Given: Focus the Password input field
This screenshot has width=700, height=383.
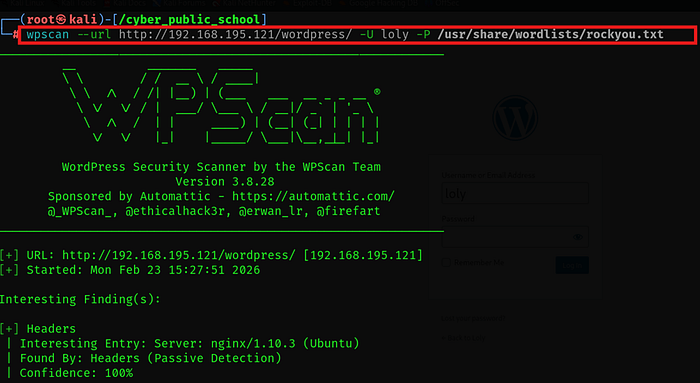Looking at the screenshot, I should coord(515,237).
